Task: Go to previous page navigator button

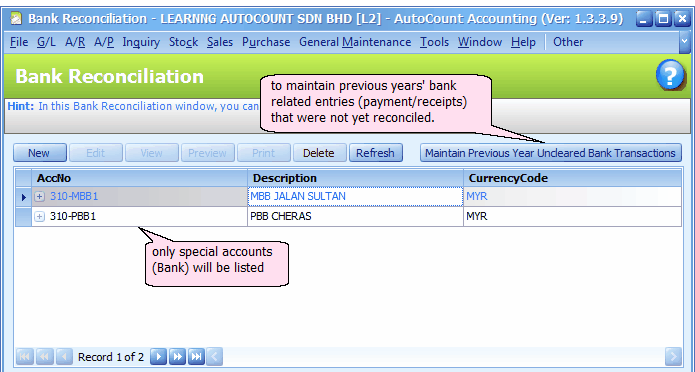Action: 44,356
